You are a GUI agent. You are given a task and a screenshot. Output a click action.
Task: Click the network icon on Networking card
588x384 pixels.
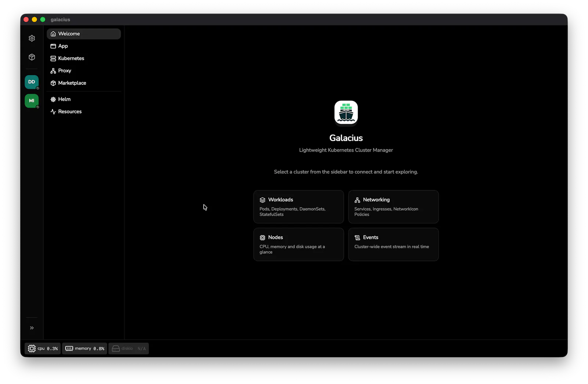pos(357,200)
